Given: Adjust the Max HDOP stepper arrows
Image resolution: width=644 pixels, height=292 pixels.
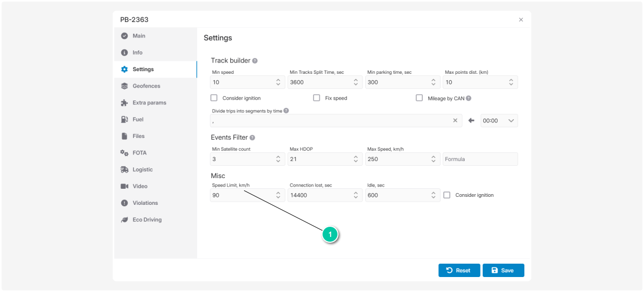Looking at the screenshot, I should [x=356, y=159].
